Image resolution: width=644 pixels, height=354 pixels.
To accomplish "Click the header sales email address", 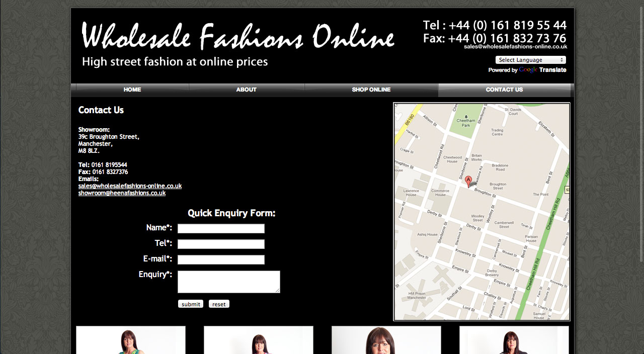I will 515,46.
